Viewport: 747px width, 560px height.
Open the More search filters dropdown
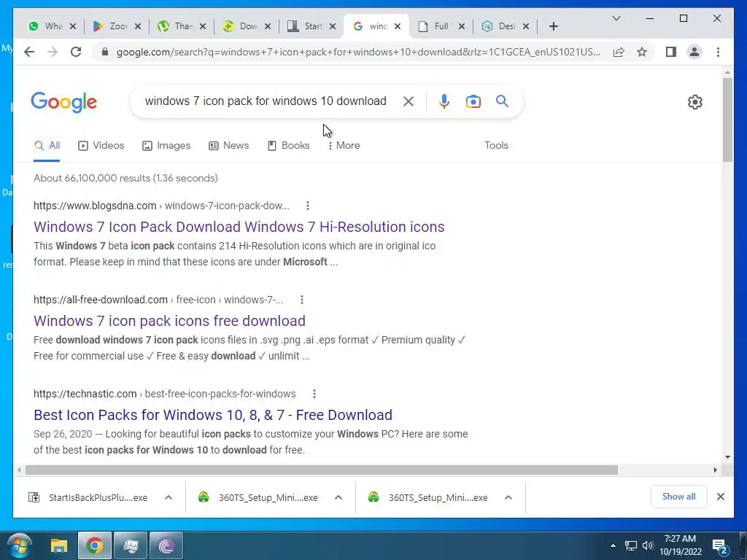(x=344, y=146)
